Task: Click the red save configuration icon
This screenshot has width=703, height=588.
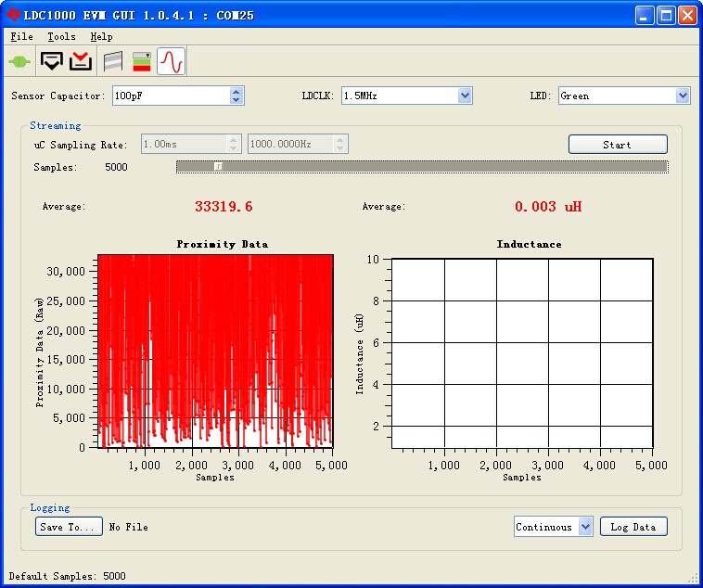Action: point(81,61)
